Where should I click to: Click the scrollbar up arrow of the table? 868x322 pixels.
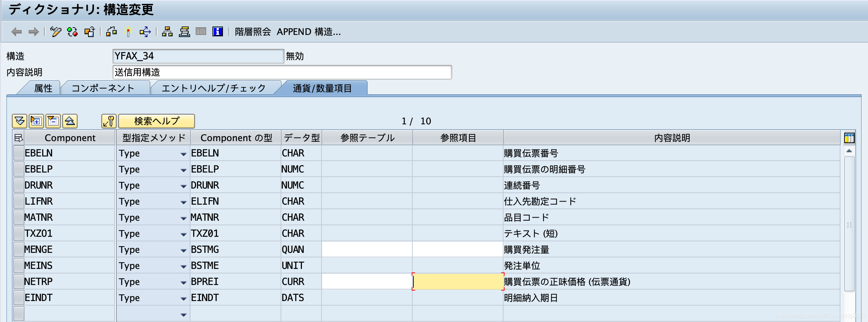point(849,151)
